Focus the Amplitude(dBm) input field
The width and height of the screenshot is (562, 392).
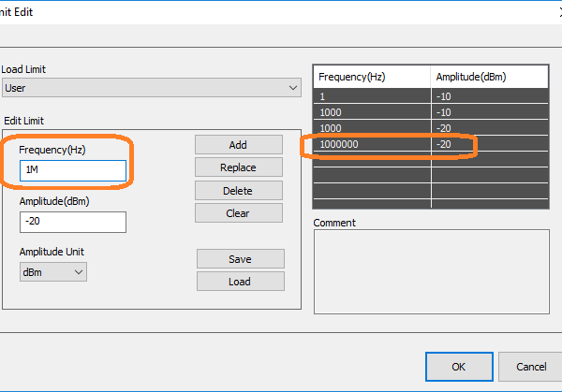[72, 222]
